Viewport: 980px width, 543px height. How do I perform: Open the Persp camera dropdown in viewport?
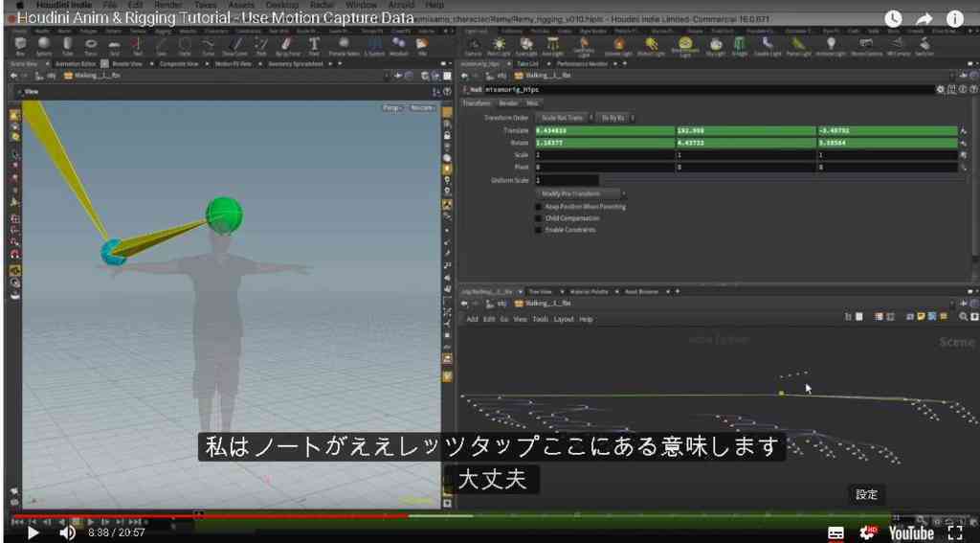pos(393,108)
